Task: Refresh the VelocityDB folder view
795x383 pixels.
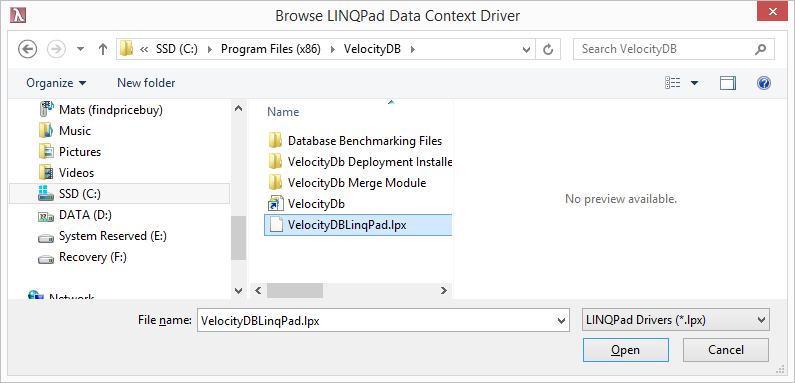Action: (x=548, y=49)
